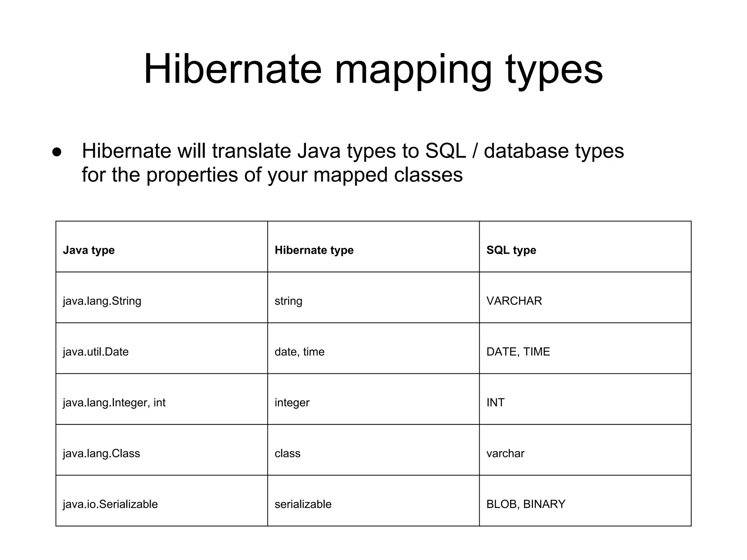Click the string Hibernate type cell
Screen dimensions: 747x560
pos(288,301)
